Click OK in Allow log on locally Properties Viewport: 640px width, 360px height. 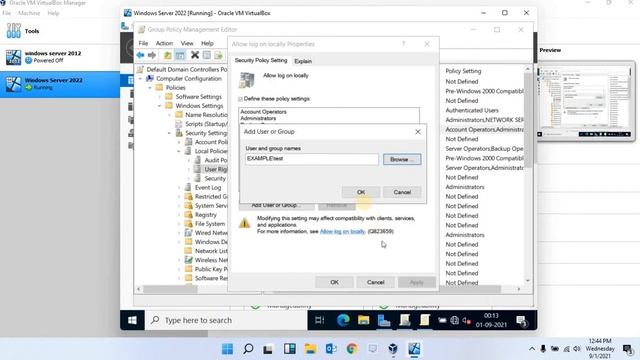(334, 282)
